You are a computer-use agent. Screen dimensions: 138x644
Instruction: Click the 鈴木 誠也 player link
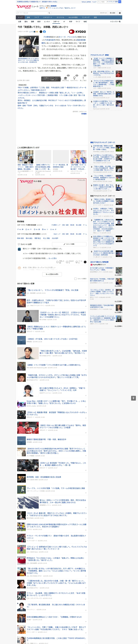tap(29, 238)
